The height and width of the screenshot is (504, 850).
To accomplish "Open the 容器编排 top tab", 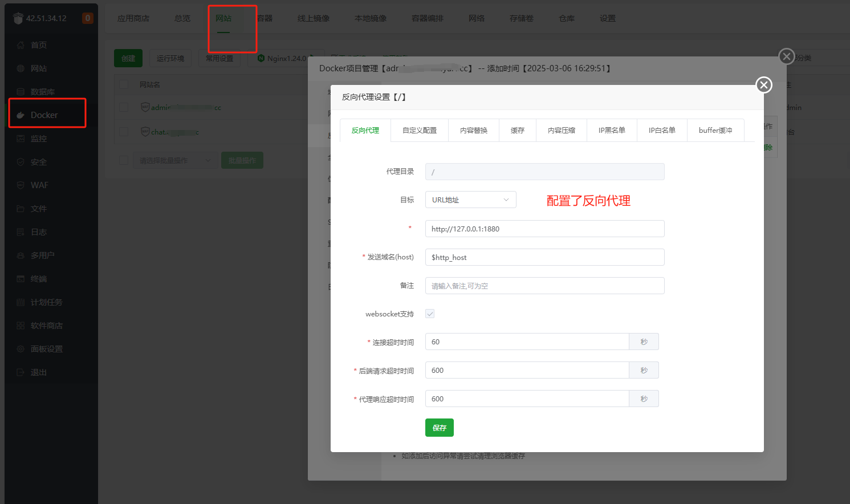I will 428,18.
